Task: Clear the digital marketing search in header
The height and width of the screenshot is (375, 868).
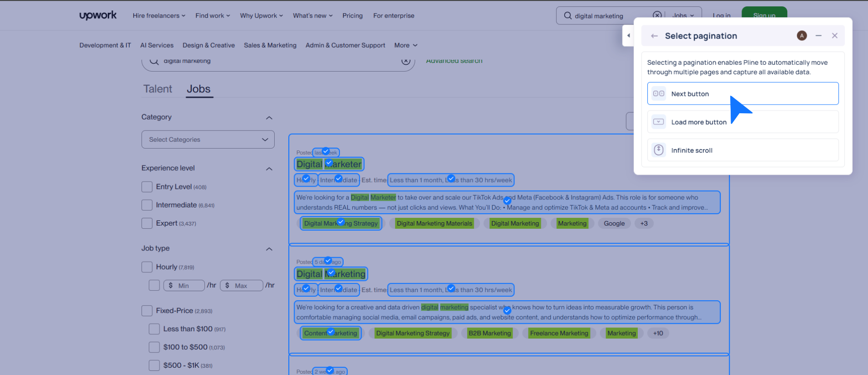Action: (x=657, y=15)
